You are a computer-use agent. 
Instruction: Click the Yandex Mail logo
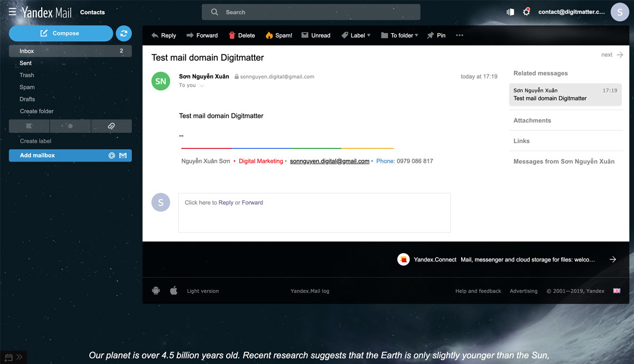[46, 12]
